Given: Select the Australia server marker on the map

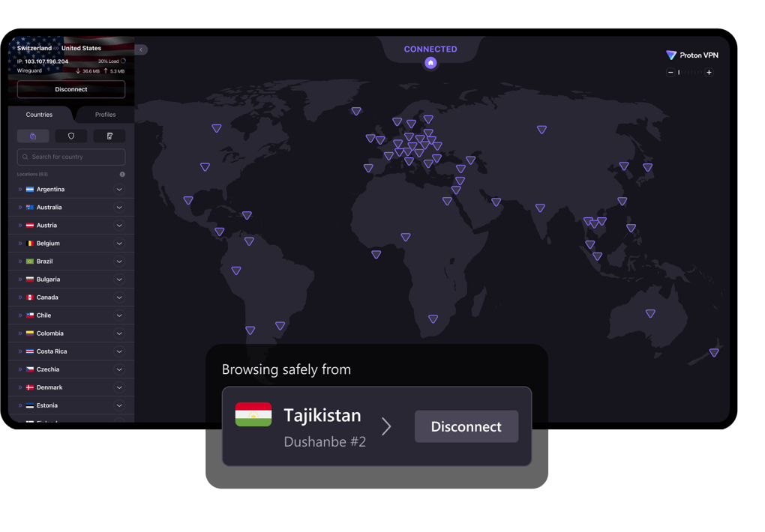Looking at the screenshot, I should coord(650,314).
